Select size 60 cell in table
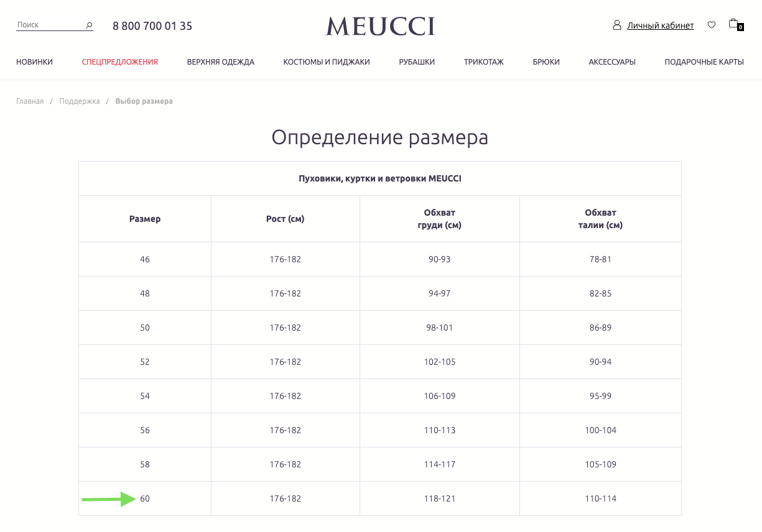This screenshot has height=532, width=762. [145, 498]
